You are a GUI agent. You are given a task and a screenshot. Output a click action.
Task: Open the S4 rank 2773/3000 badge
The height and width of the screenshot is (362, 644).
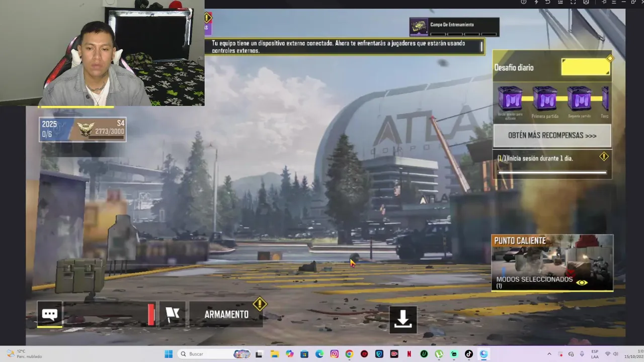click(x=100, y=130)
